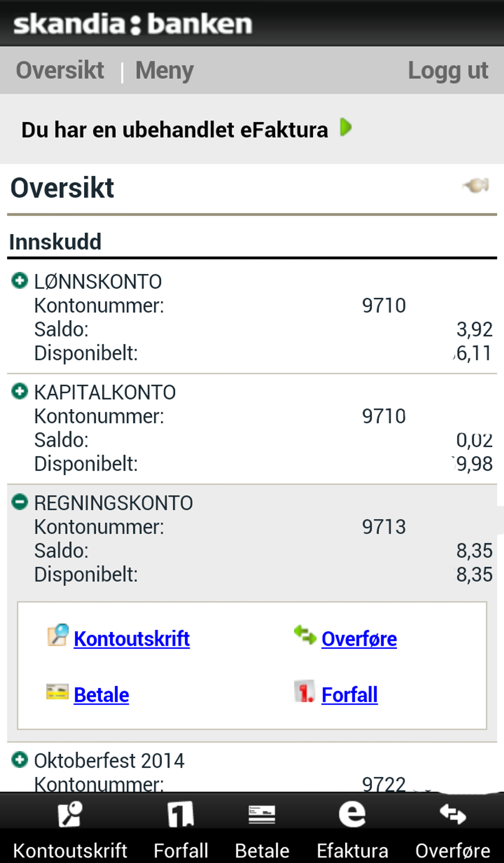Screen dimensions: 504x863
Task: Expand the KAPITALKONTO account details
Action: pos(19,391)
